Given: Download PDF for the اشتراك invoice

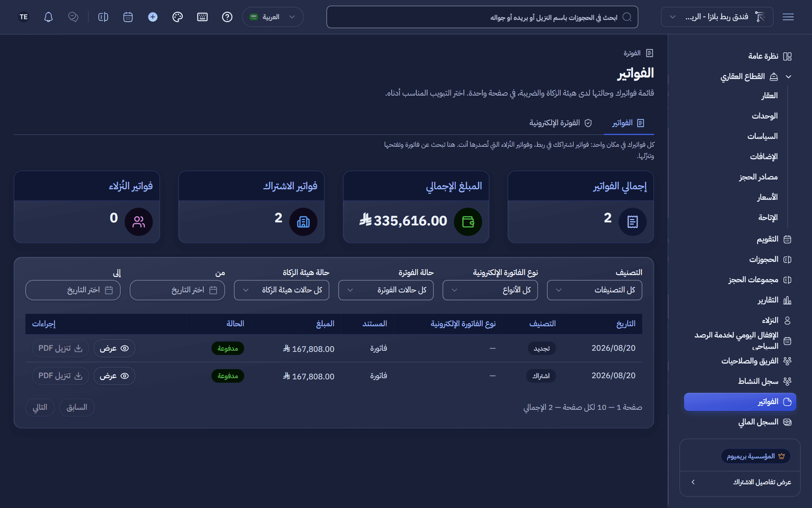Looking at the screenshot, I should tap(61, 376).
